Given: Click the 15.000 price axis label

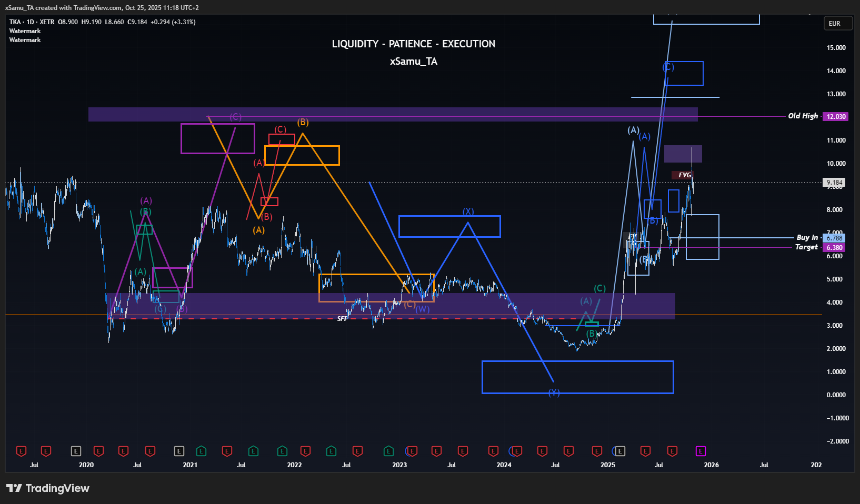Looking at the screenshot, I should [x=836, y=48].
